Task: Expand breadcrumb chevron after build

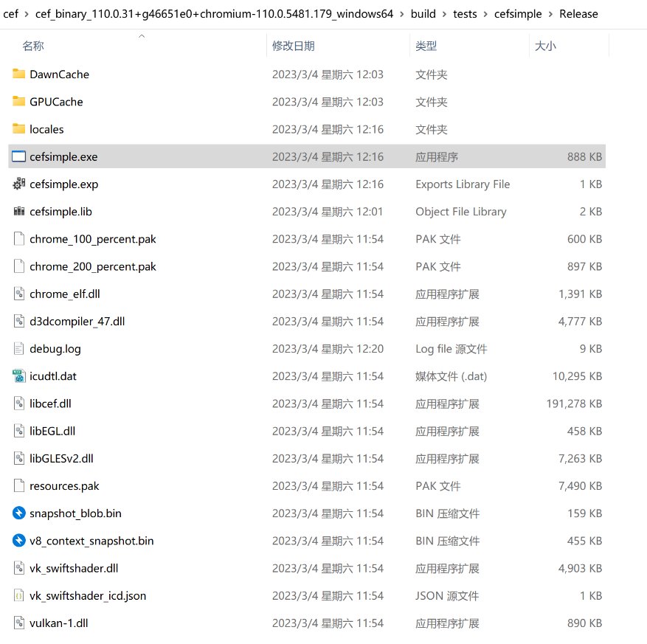Action: 445,14
